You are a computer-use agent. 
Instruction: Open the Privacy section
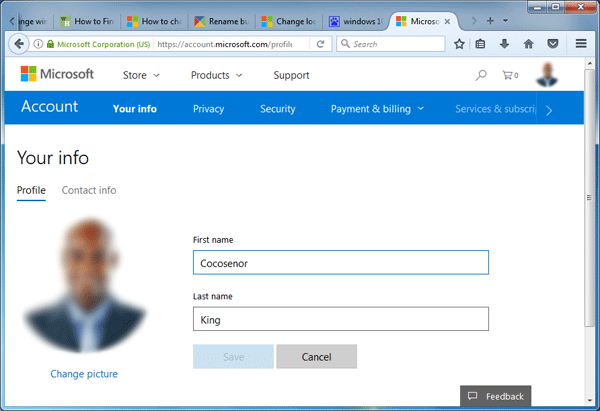(209, 109)
